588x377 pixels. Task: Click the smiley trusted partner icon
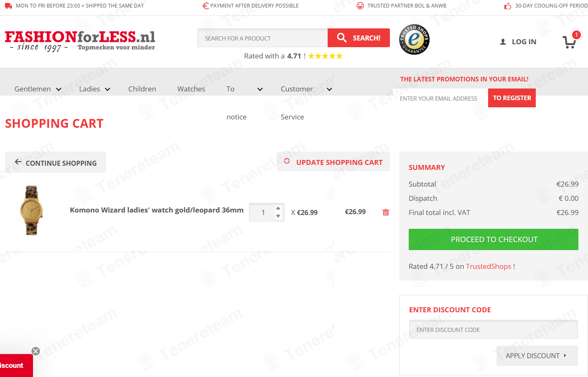click(x=360, y=6)
